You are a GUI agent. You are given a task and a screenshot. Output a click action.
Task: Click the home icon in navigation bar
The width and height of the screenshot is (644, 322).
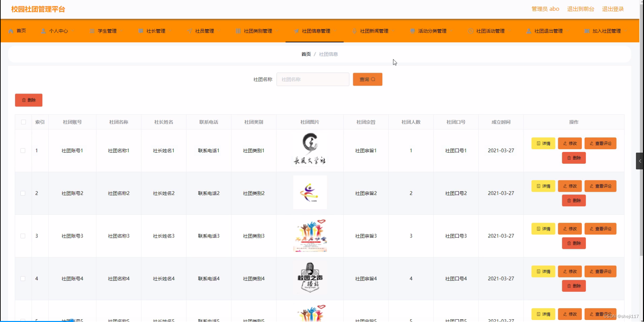point(11,31)
